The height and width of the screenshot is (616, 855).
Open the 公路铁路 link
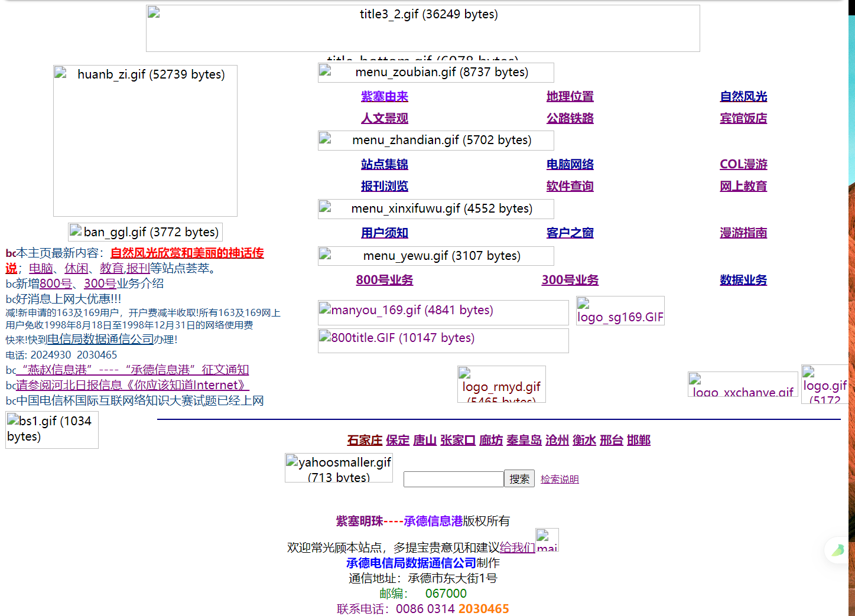[x=570, y=118]
